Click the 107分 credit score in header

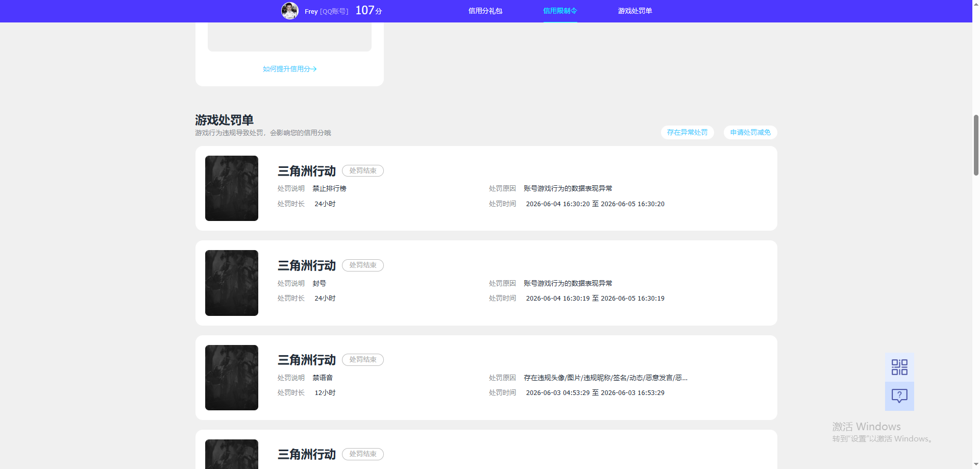tap(369, 10)
